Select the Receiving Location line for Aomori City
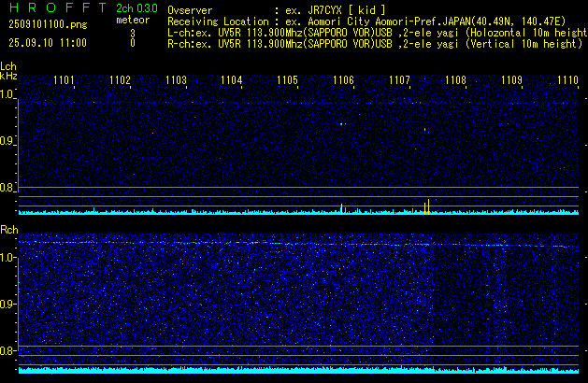Screen dimensions: 588x383 tap(366, 21)
